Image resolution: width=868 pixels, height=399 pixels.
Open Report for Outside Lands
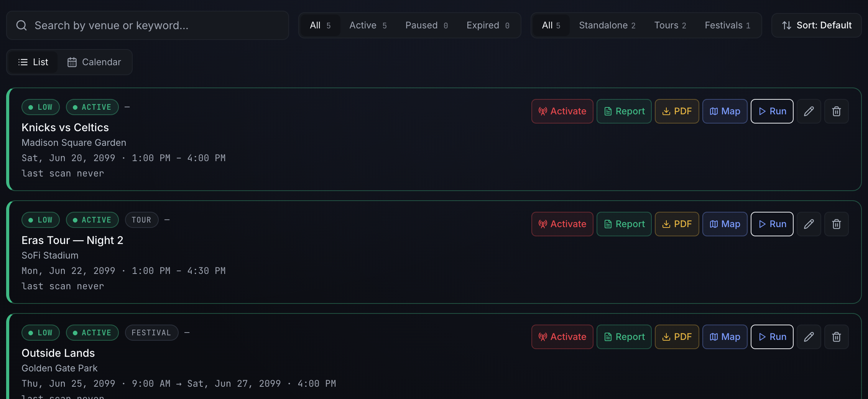point(624,337)
